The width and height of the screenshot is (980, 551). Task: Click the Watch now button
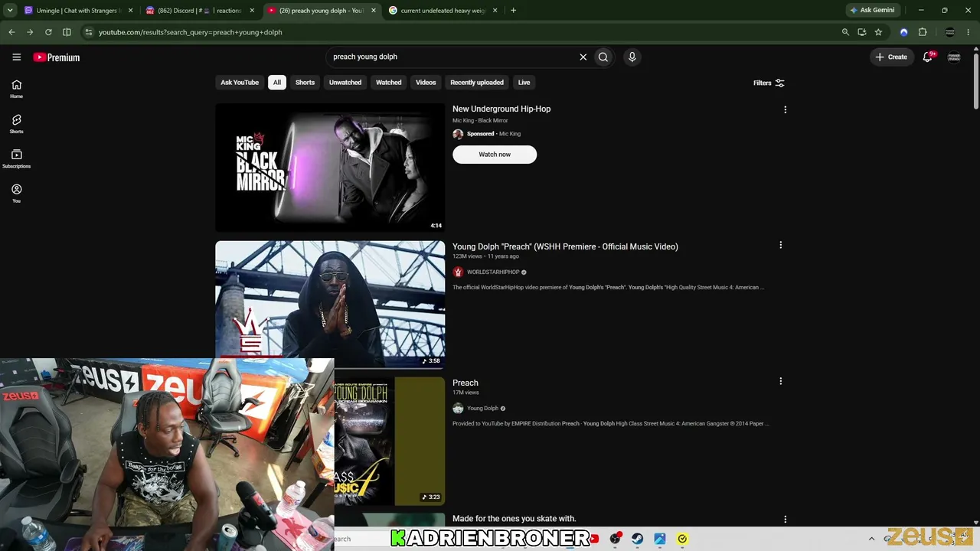[x=495, y=155]
